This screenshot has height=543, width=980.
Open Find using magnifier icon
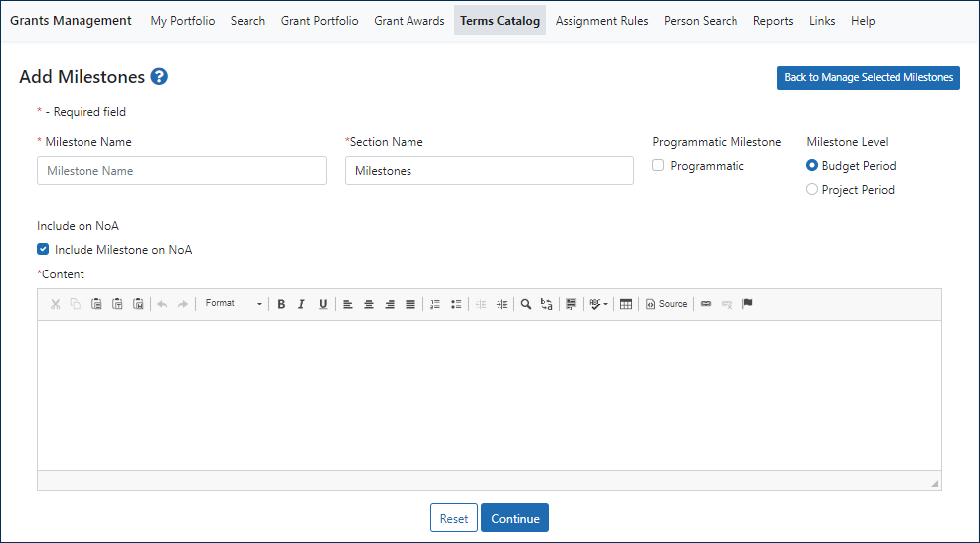point(526,304)
